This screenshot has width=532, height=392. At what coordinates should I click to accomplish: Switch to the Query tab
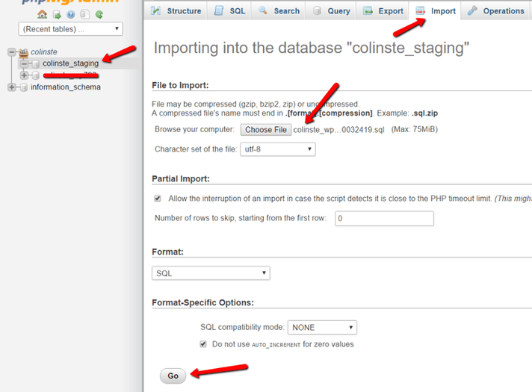[331, 11]
